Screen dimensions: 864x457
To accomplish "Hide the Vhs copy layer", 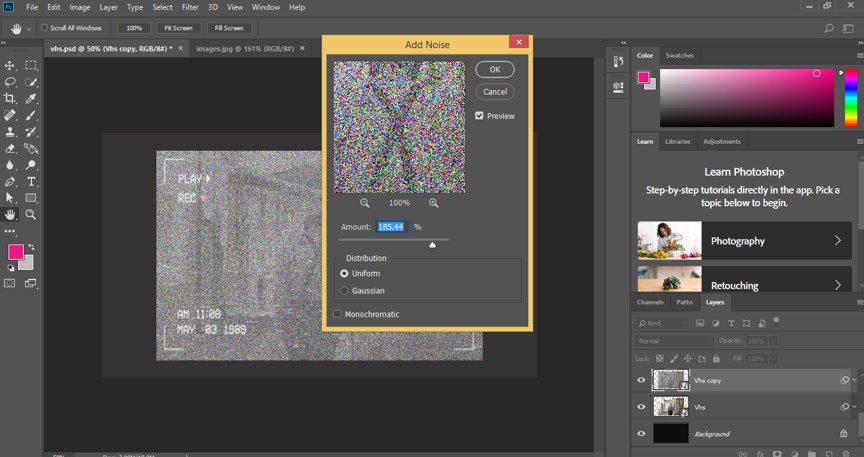I will click(x=641, y=380).
